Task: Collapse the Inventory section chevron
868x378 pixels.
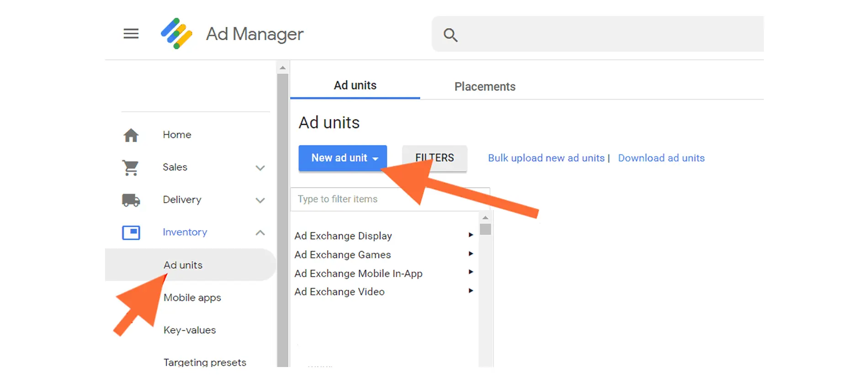Action: click(260, 233)
